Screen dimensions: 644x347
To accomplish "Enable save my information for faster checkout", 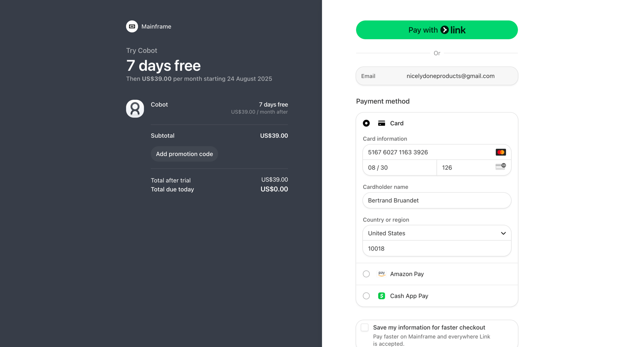I will pyautogui.click(x=365, y=327).
